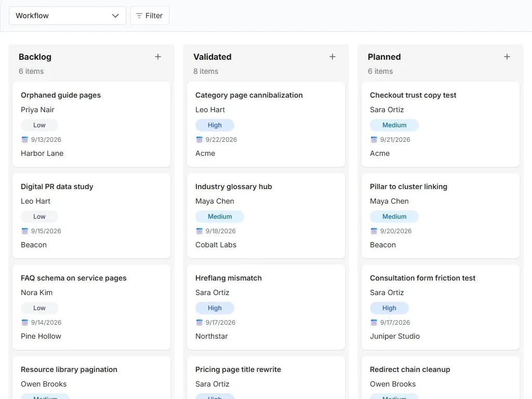Add a new item to Backlog column
This screenshot has width=532, height=399.
[158, 57]
